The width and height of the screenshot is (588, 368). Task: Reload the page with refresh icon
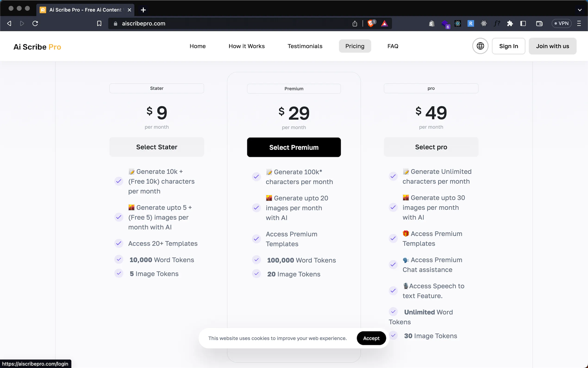click(35, 23)
